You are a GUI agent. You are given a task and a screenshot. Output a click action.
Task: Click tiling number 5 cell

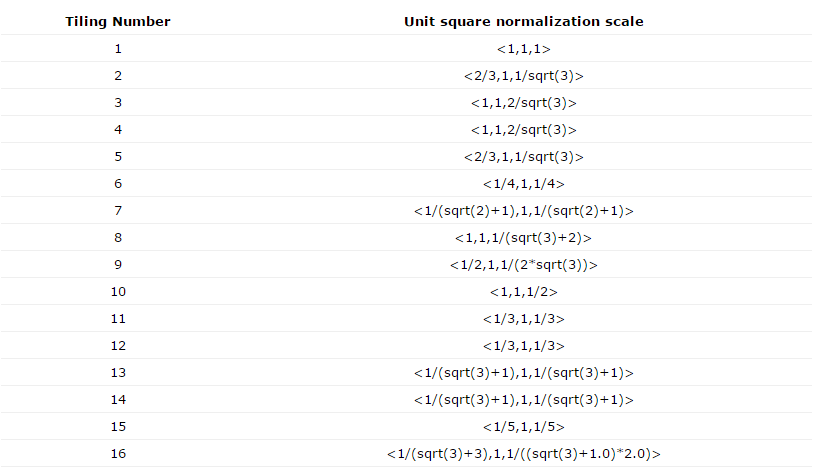pos(118,156)
